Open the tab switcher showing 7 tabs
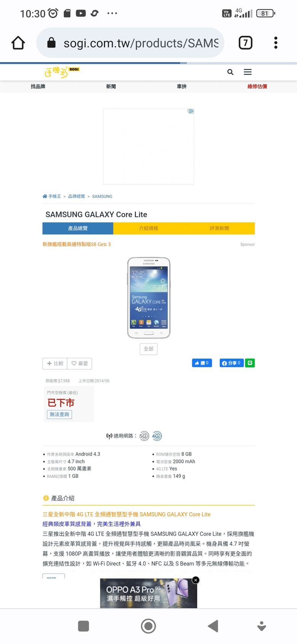Viewport: 297px width, 644px height. coord(246,43)
